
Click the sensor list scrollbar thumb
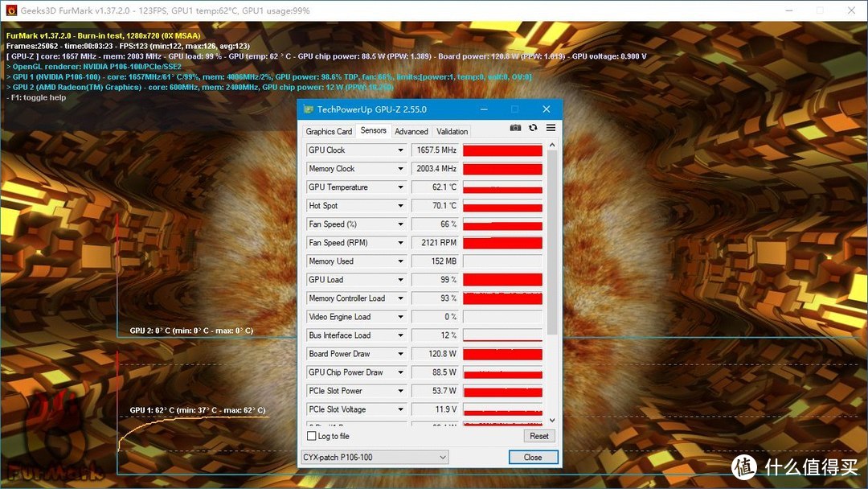(551, 243)
